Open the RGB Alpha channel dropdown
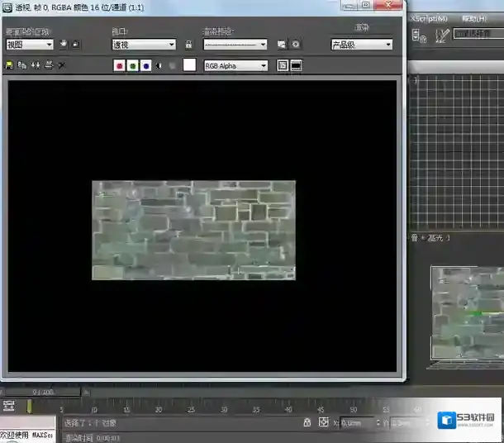504x443 pixels. (x=236, y=65)
